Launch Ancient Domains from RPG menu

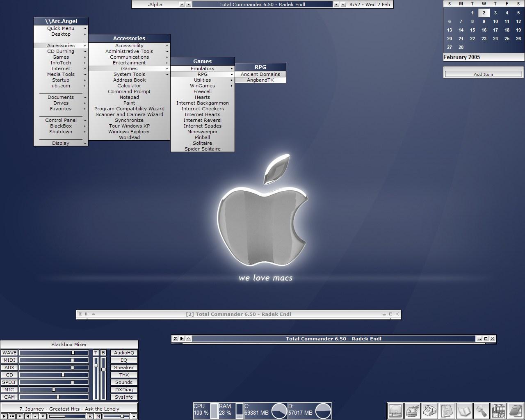click(x=260, y=74)
